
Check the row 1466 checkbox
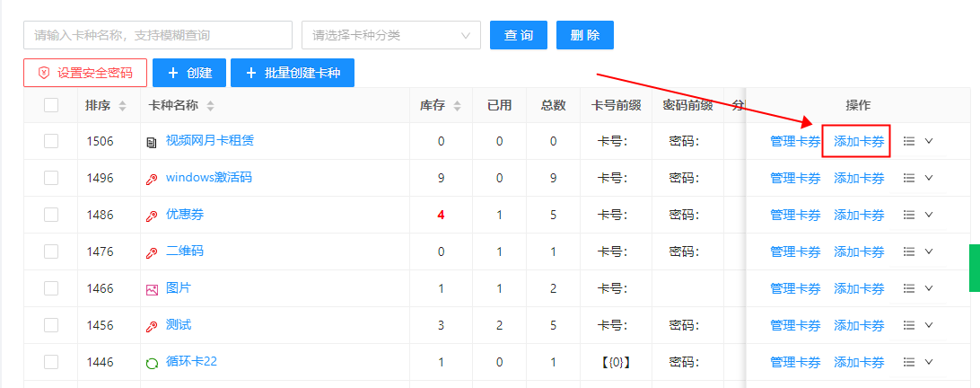click(51, 288)
